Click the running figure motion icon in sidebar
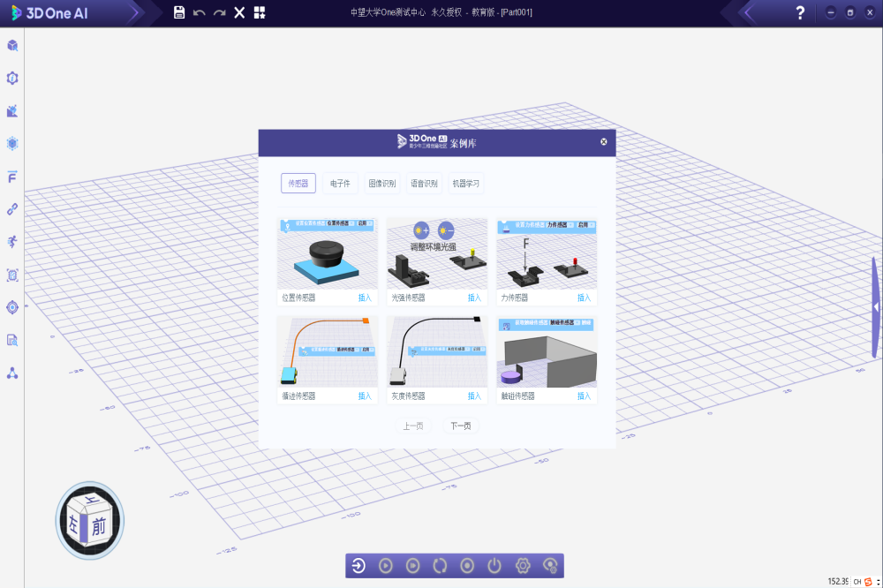Screen dimensions: 883x588 click(12, 242)
